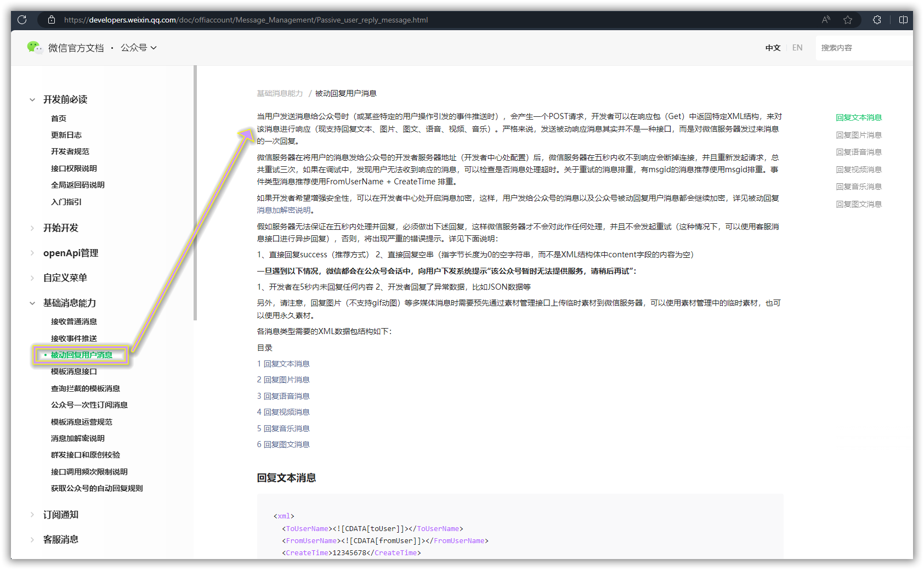Open table of contents item 6 回复图文消息
The image size is (924, 570).
[x=284, y=444]
